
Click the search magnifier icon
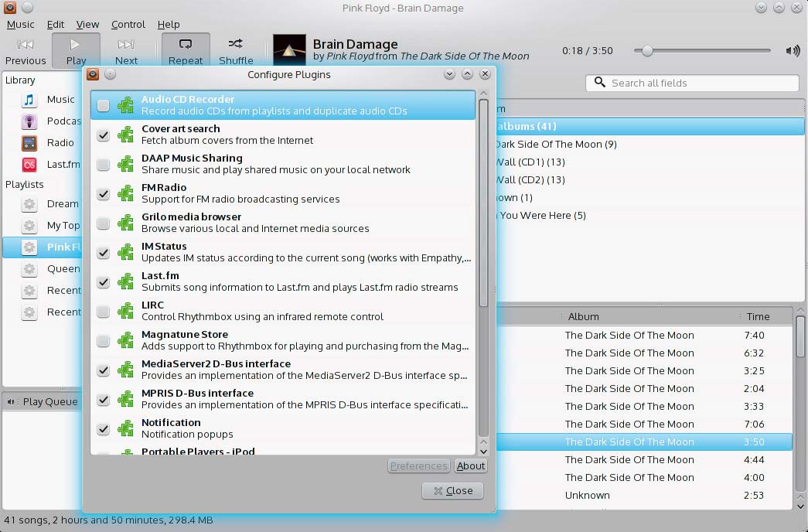point(600,83)
